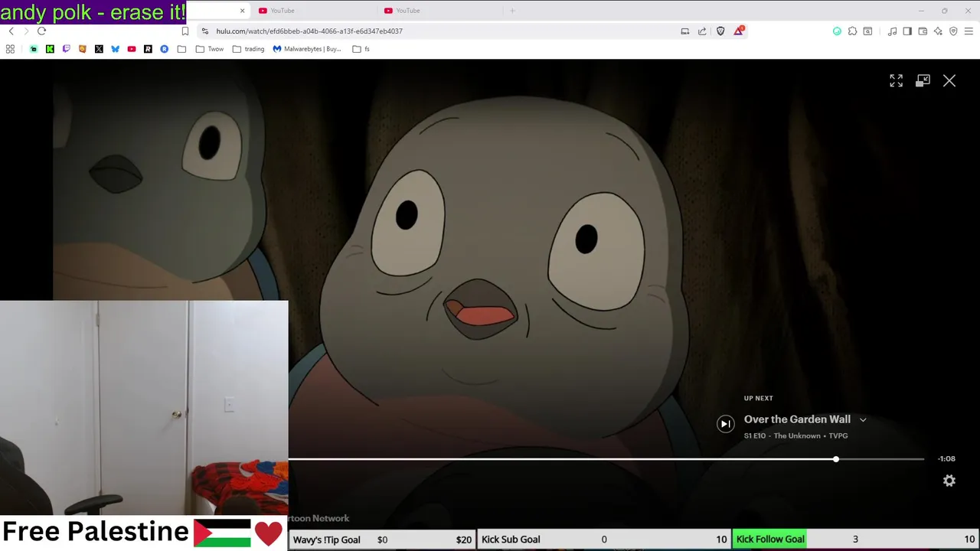Close the Hulu video player
The width and height of the screenshot is (980, 551).
(949, 80)
